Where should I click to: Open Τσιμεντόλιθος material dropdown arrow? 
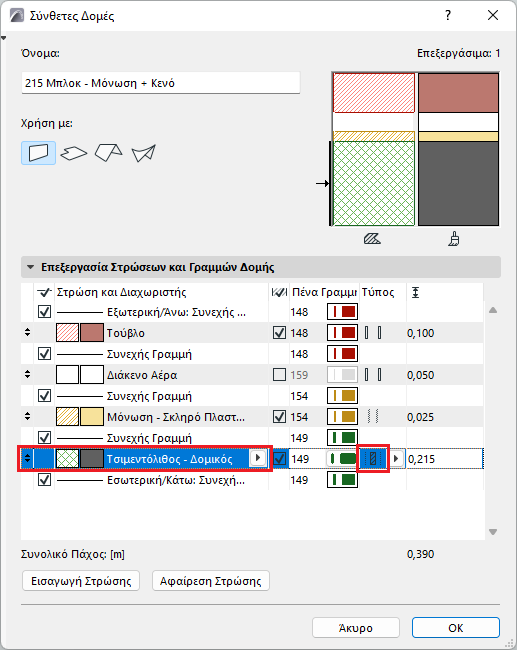click(x=258, y=458)
